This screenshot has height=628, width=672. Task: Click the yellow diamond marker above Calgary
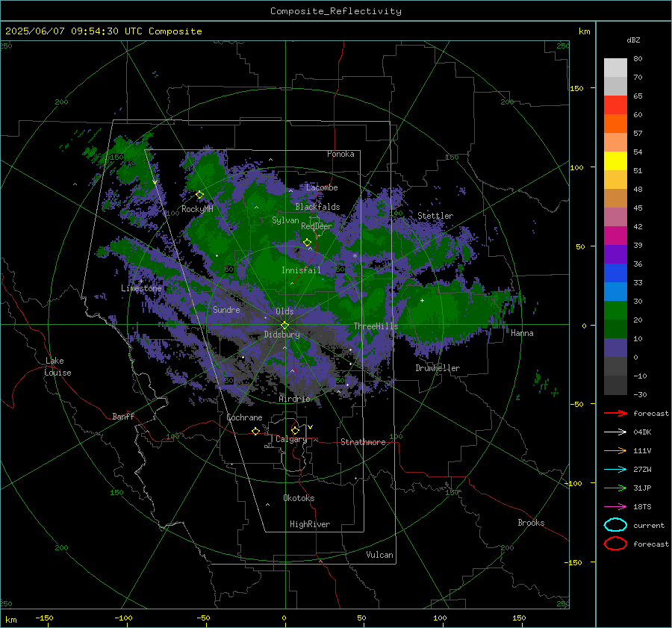[295, 430]
